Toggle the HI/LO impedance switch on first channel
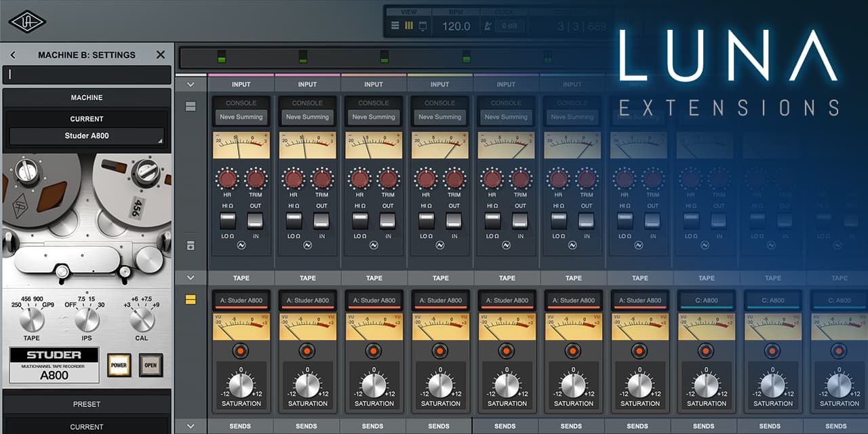The width and height of the screenshot is (868, 434). coord(227,221)
